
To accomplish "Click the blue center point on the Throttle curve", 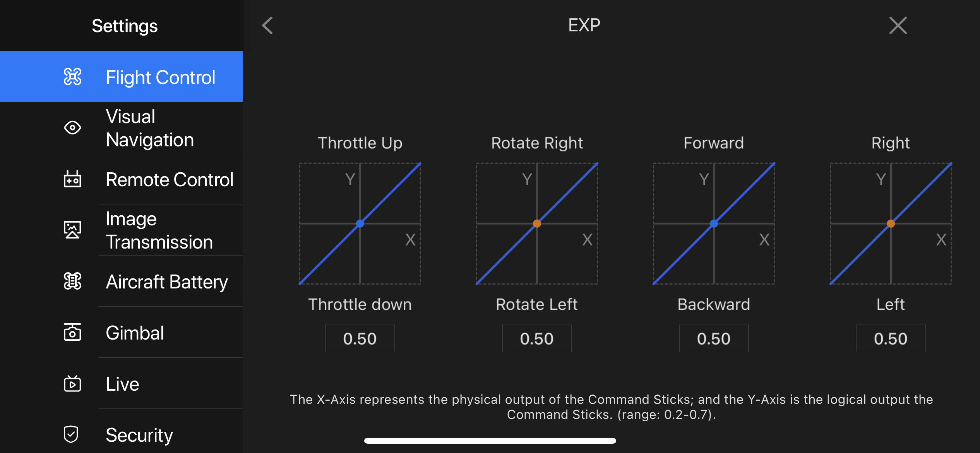I will [x=360, y=224].
